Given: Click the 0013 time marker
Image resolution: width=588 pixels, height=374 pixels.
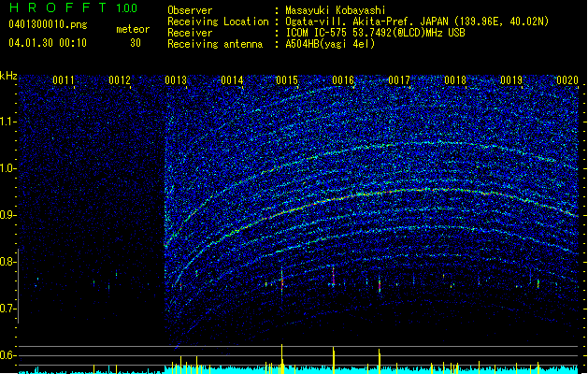Looking at the screenshot, I should point(176,80).
